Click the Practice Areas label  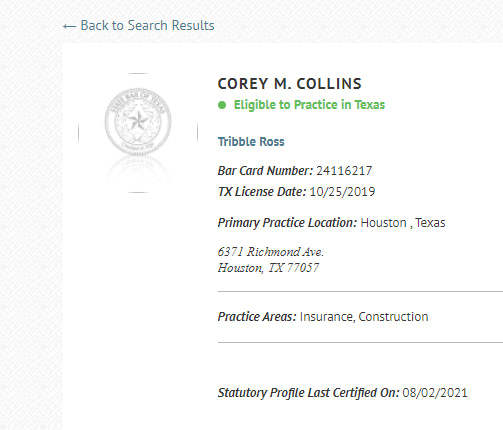pos(257,317)
